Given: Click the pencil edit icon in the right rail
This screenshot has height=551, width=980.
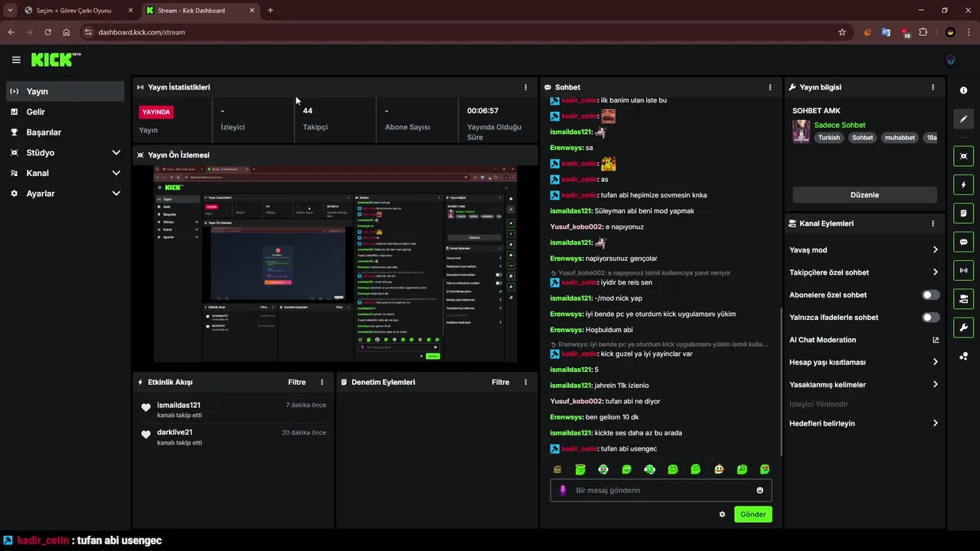Looking at the screenshot, I should (x=963, y=119).
